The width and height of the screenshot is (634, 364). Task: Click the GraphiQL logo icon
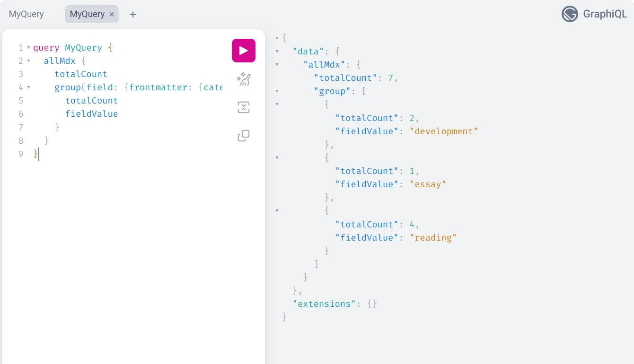click(x=570, y=14)
